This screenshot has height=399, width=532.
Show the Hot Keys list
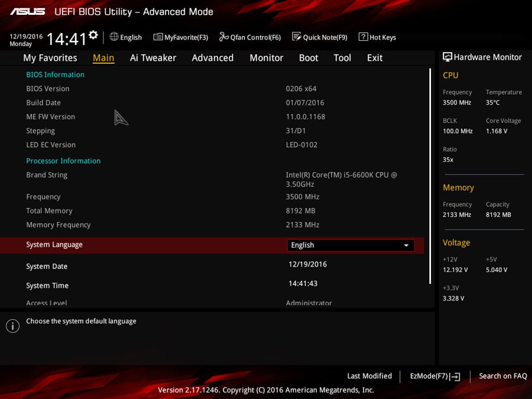coord(377,37)
